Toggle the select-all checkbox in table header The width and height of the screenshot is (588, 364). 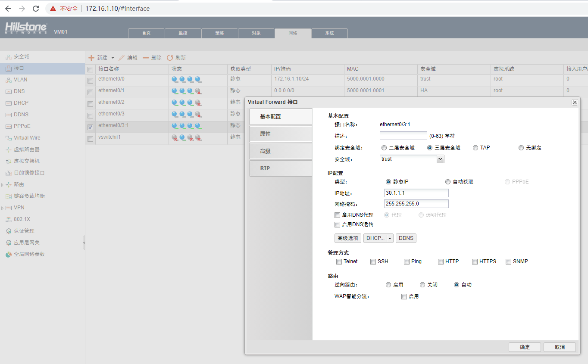coord(90,69)
